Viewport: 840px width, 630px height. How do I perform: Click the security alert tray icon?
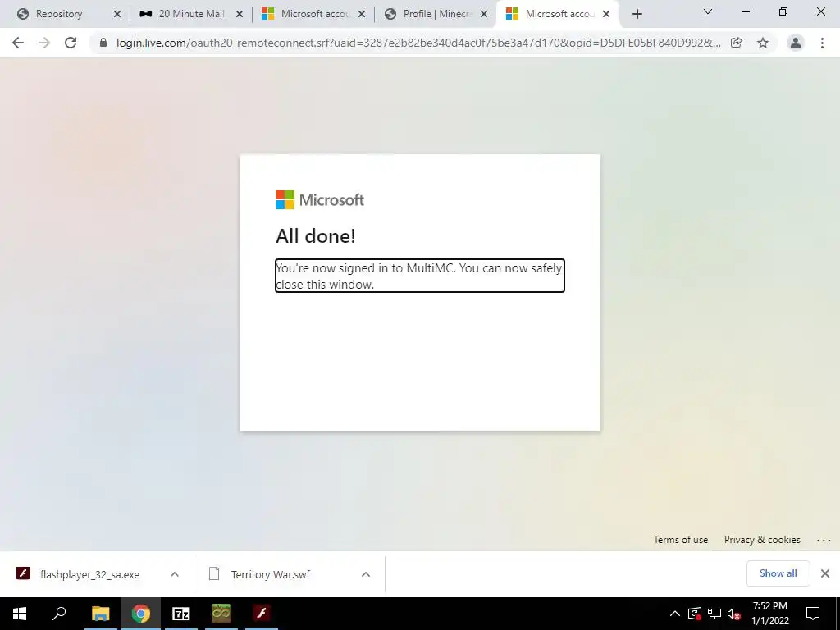click(x=695, y=614)
